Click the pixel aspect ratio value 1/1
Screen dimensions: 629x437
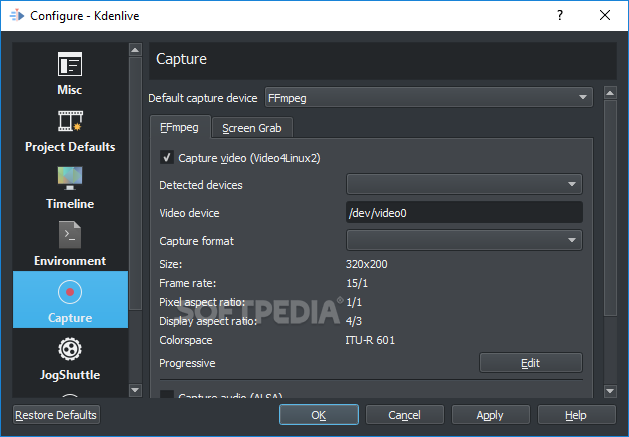[353, 302]
